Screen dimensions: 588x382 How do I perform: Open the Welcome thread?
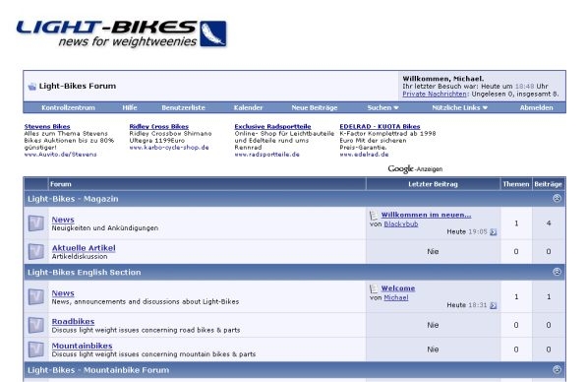[398, 288]
